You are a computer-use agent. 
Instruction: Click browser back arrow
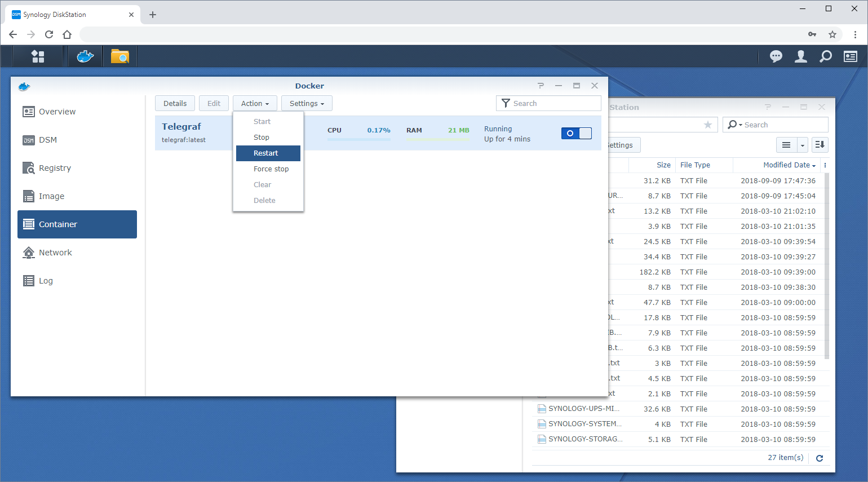(x=13, y=34)
